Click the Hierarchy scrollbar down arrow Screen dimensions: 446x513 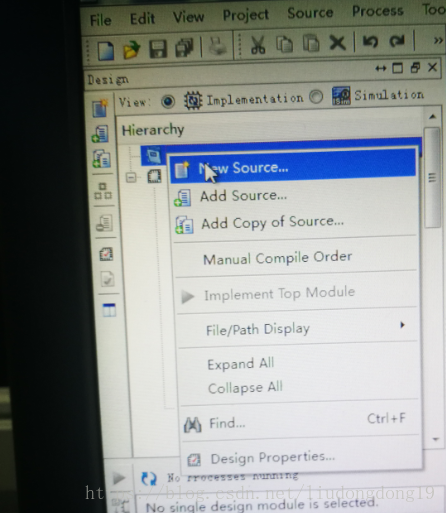436,439
